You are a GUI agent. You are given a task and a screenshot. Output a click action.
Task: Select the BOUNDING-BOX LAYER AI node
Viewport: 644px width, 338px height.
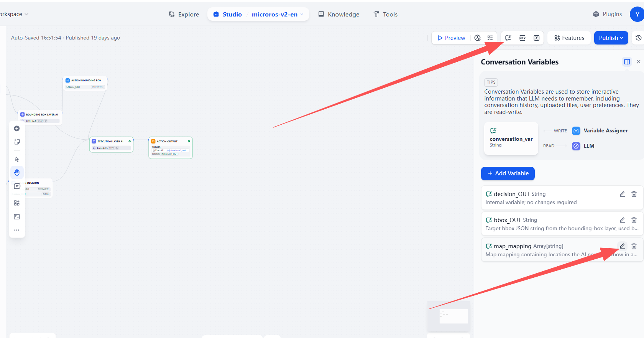tap(40, 118)
